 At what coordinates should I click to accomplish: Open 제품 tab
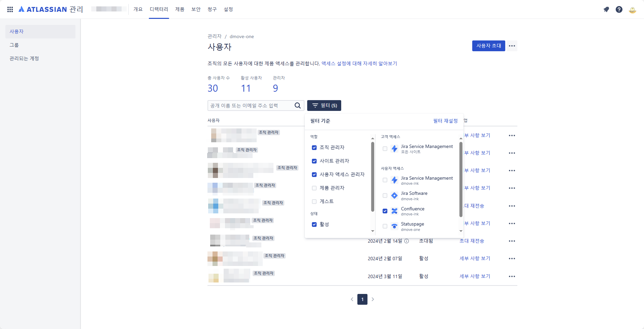pos(180,9)
